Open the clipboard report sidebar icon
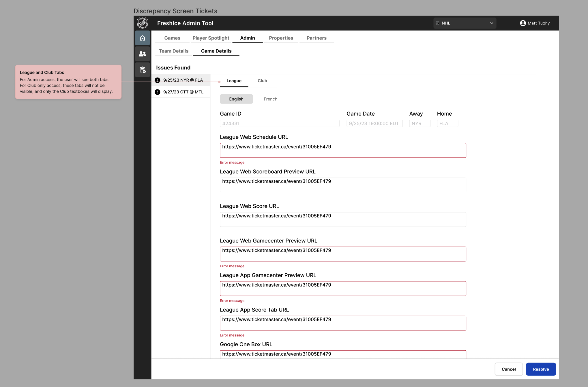The width and height of the screenshot is (588, 387). (x=143, y=70)
